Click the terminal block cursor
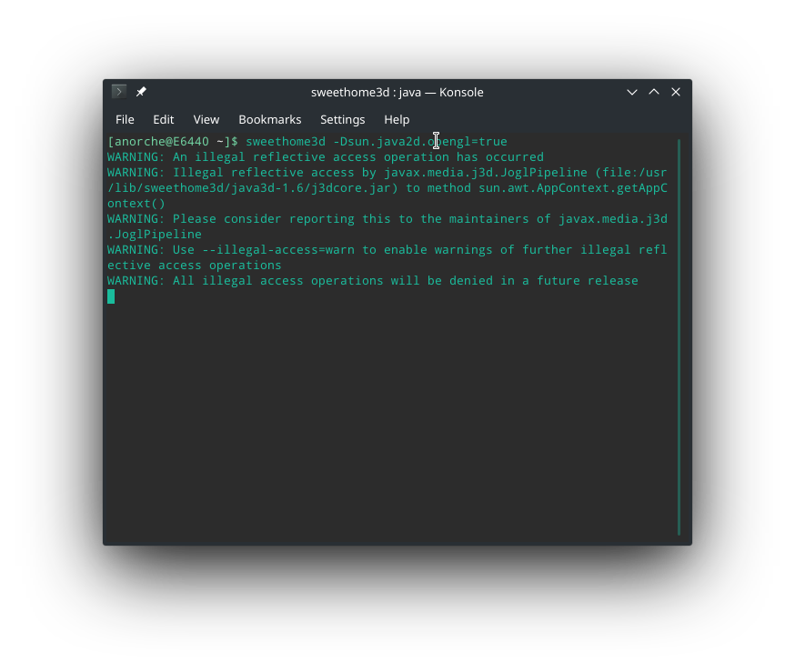The height and width of the screenshot is (672, 795). tap(111, 296)
